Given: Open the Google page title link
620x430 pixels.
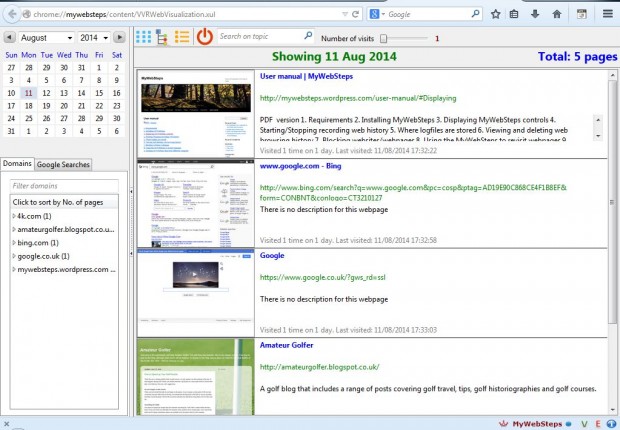Looking at the screenshot, I should point(272,256).
